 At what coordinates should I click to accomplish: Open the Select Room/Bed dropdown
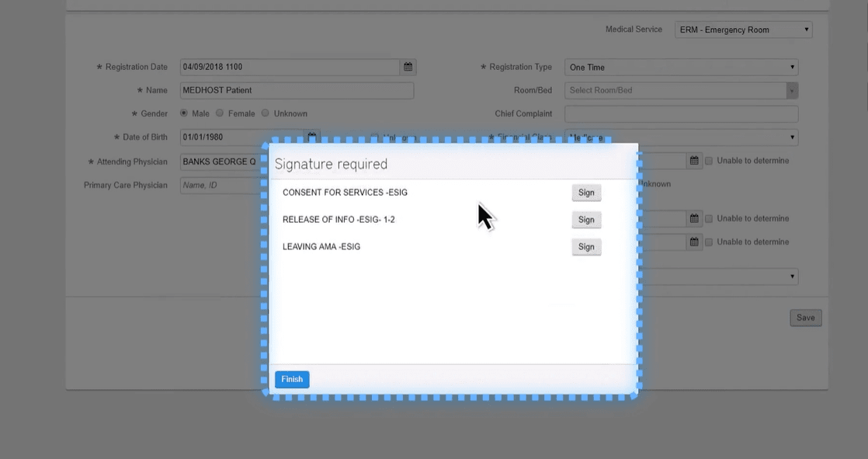click(x=681, y=90)
